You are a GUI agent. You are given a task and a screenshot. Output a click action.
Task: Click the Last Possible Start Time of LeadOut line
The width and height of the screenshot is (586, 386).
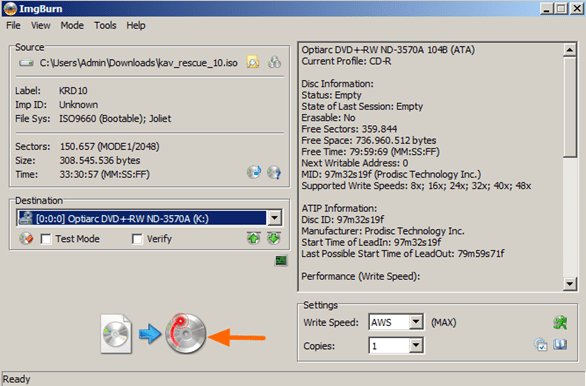pyautogui.click(x=403, y=254)
